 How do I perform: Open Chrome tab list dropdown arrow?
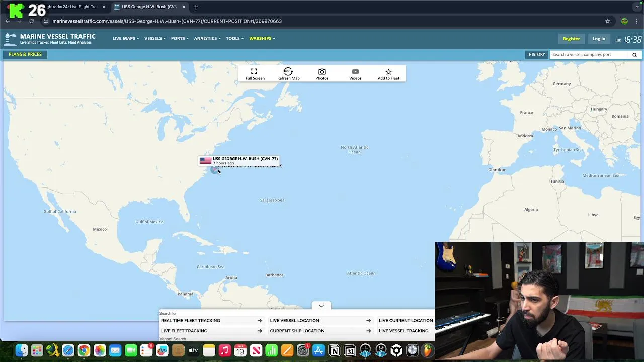pyautogui.click(x=637, y=7)
